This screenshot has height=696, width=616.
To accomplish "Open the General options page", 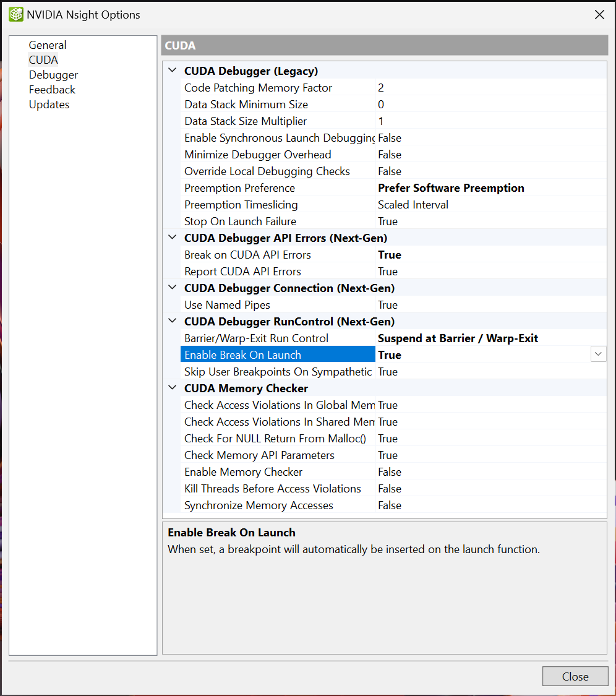I will tap(48, 45).
